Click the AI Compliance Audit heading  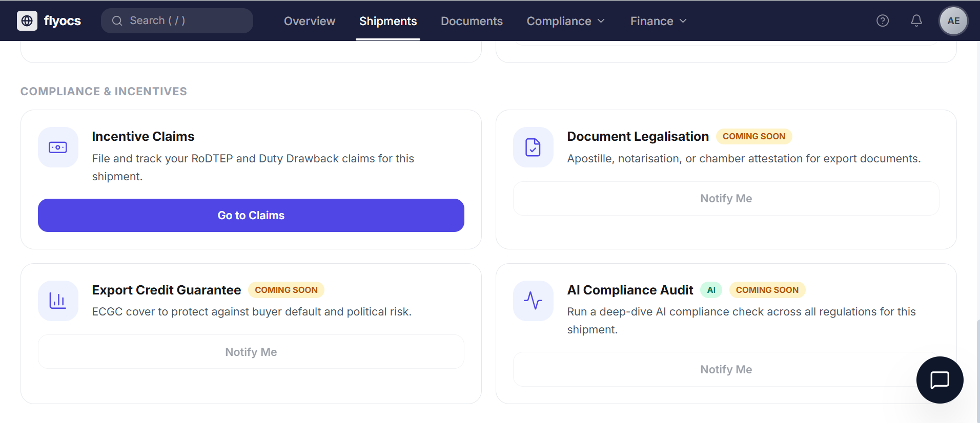click(x=630, y=290)
